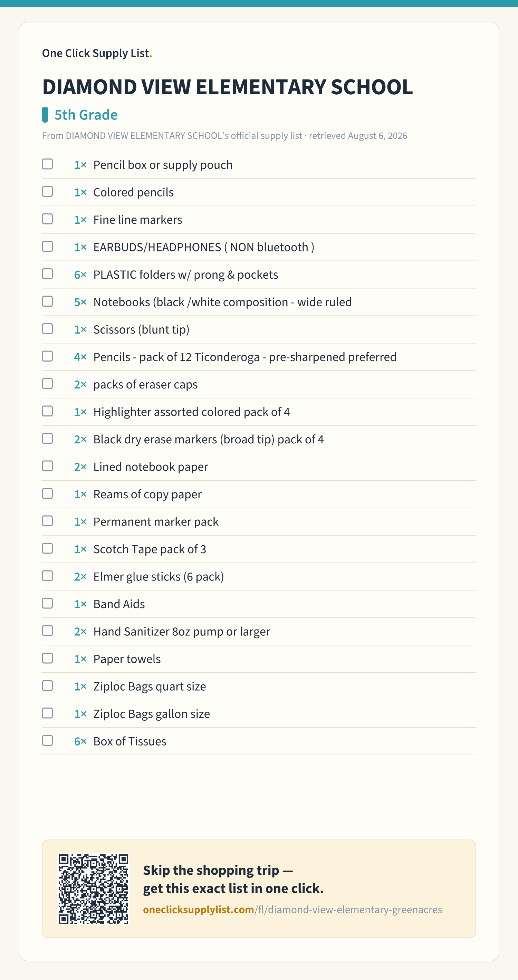Mark Fine line markers as checked
Image resolution: width=518 pixels, height=980 pixels.
pyautogui.click(x=48, y=219)
